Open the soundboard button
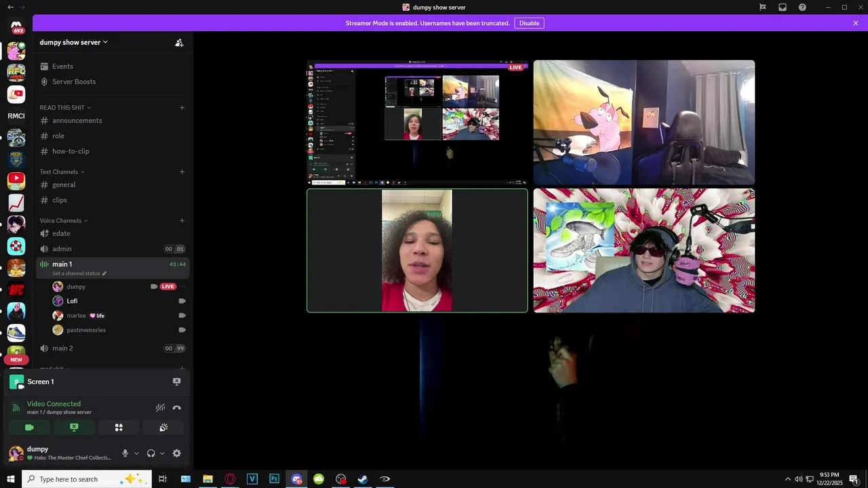The height and width of the screenshot is (488, 868). coord(163,428)
